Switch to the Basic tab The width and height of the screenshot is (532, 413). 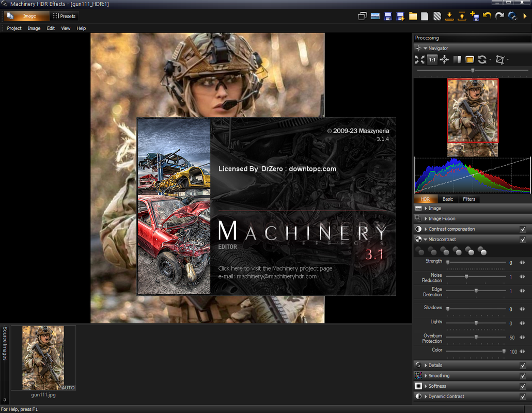click(447, 199)
